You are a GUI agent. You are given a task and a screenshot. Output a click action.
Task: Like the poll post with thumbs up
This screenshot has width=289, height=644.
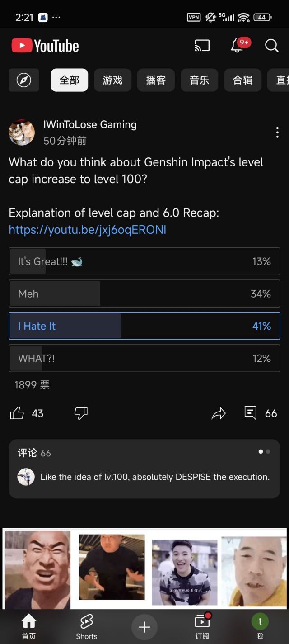click(x=17, y=413)
